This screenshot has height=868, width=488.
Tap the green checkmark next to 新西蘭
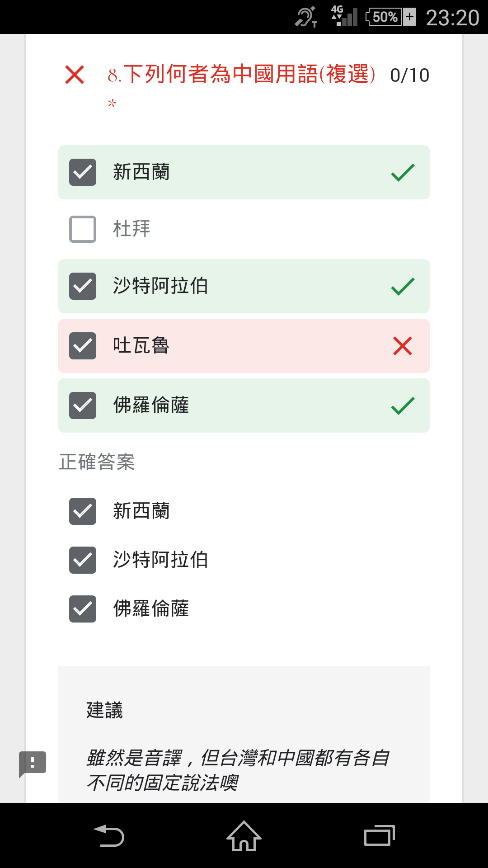pyautogui.click(x=403, y=172)
